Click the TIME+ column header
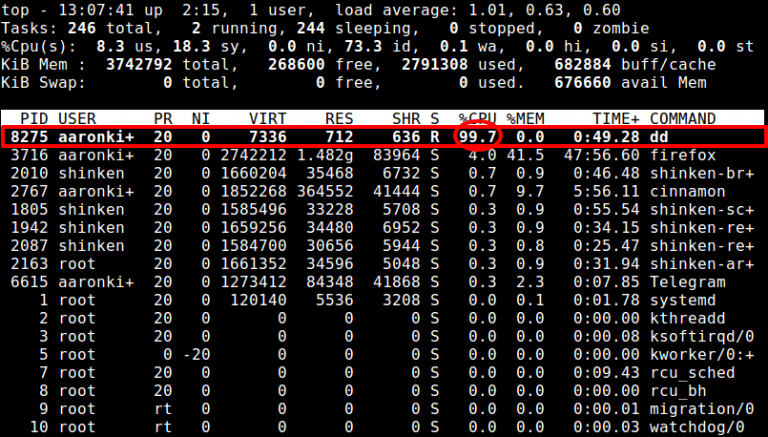This screenshot has width=768, height=437. 616,119
